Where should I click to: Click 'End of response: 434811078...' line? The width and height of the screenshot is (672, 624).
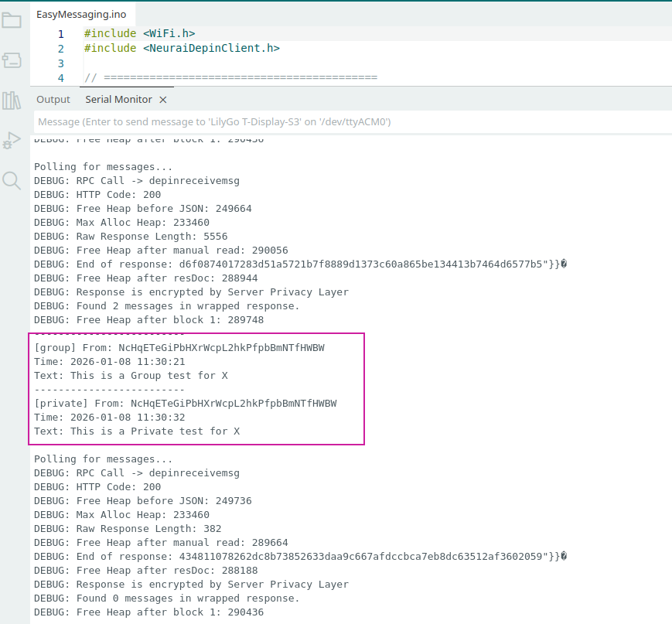(301, 556)
